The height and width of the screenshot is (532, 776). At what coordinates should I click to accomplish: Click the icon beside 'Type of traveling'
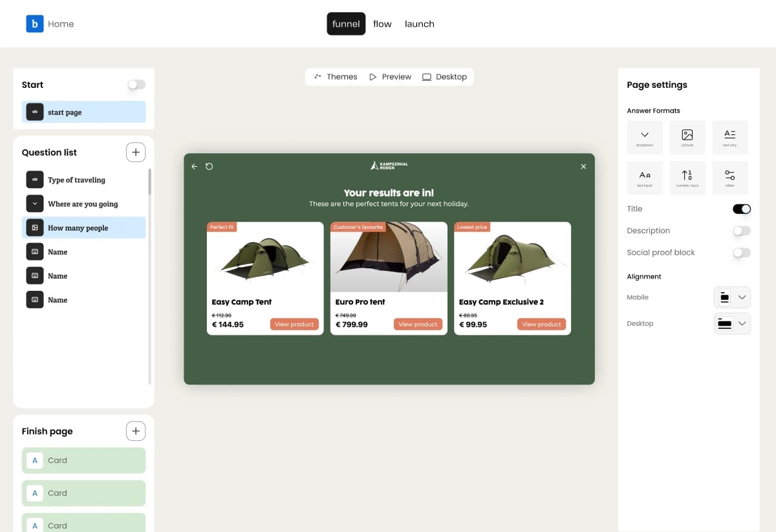[x=35, y=180]
